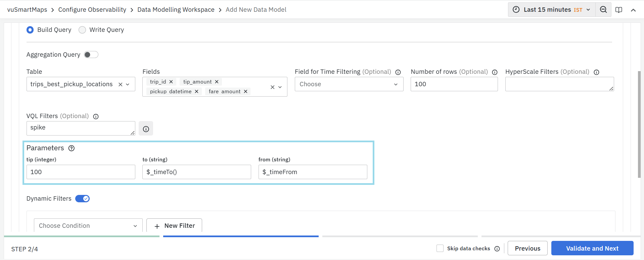Click info icon beside VQL Filters textbox
The width and height of the screenshot is (644, 260).
click(146, 129)
